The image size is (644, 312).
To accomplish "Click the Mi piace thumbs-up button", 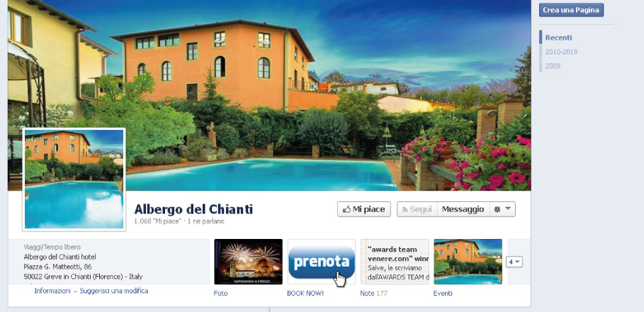I will (x=364, y=209).
